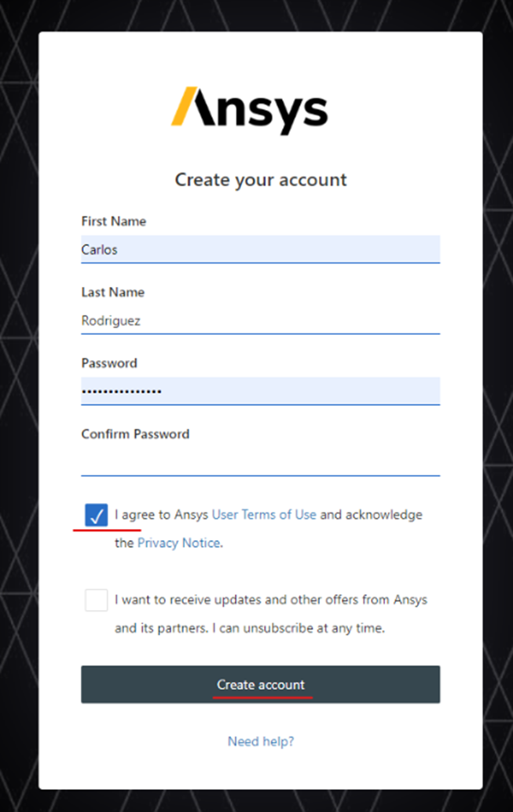Uncheck the Terms of Use agreement checkbox
Image resolution: width=513 pixels, height=812 pixels.
coord(96,515)
